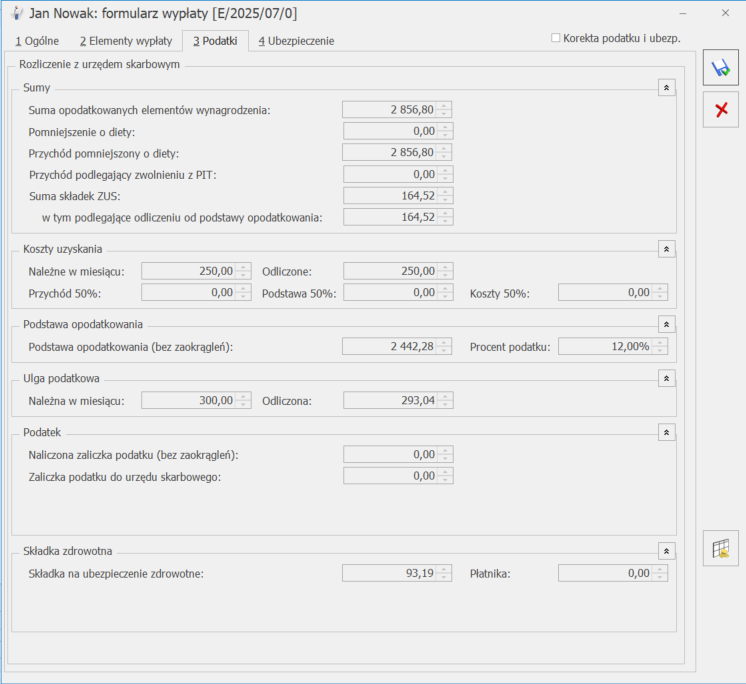Minimize the payout form window
746x684 pixels.
683,13
